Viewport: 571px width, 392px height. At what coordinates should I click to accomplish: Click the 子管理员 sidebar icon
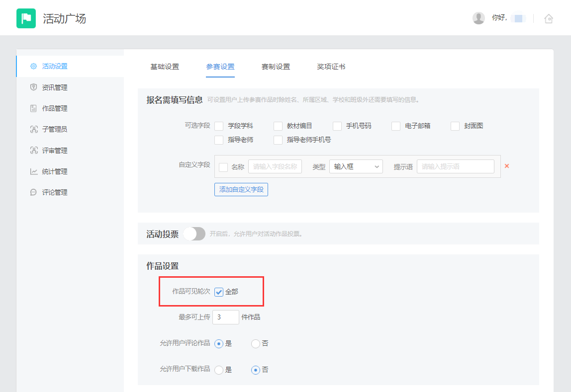pyautogui.click(x=34, y=129)
